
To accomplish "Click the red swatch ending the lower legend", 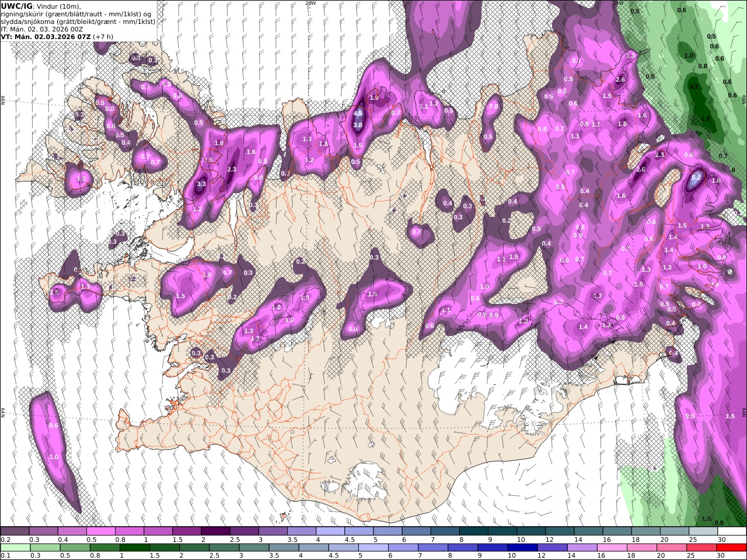I will 732,548.
